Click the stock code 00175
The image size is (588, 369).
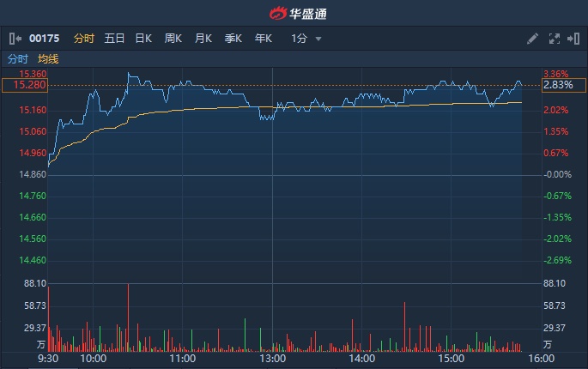click(x=45, y=39)
